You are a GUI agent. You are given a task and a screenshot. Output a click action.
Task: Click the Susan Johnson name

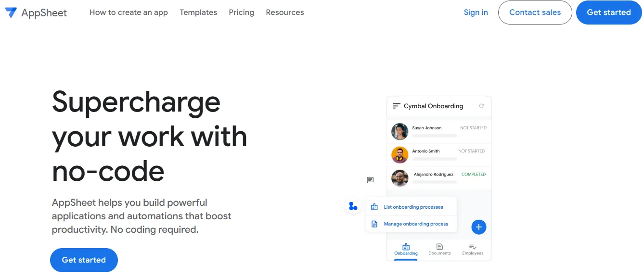tap(427, 128)
